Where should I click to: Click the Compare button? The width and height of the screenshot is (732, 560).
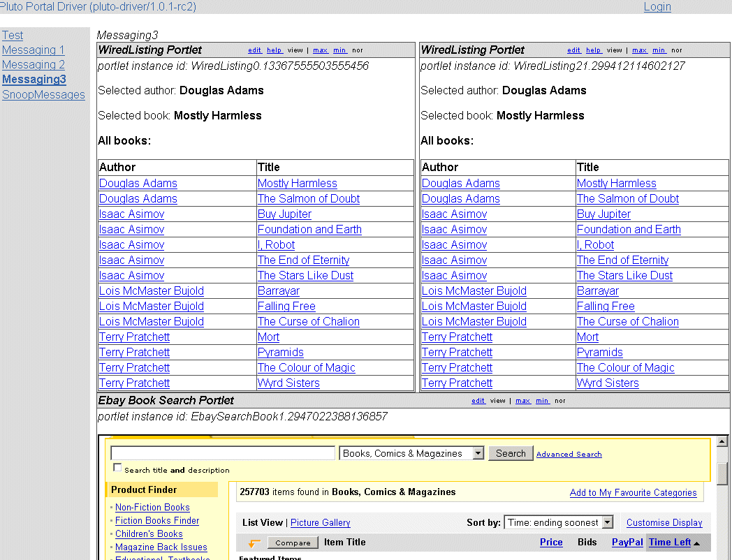[293, 543]
